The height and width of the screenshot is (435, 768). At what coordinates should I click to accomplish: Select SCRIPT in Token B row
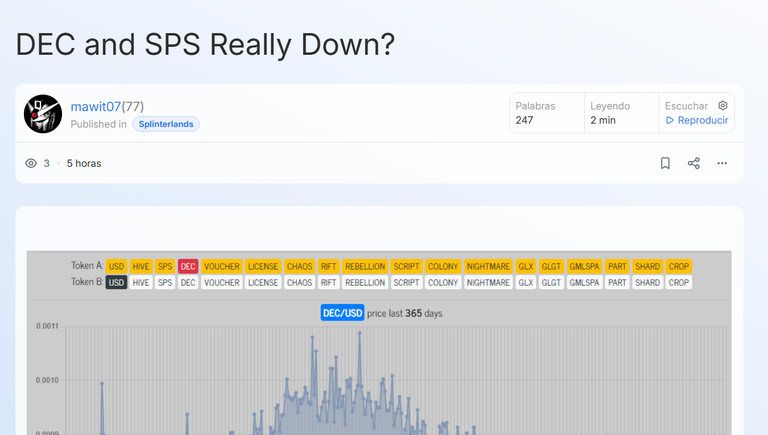407,283
